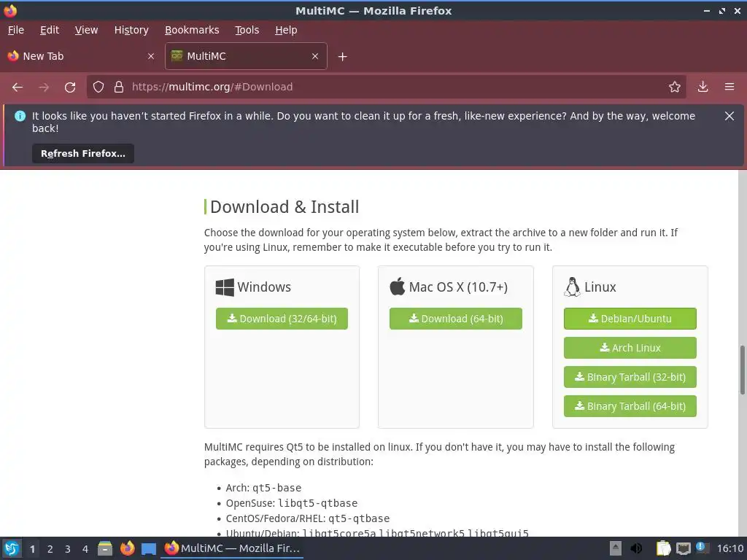Open the clipboard manager tray icon

coord(663,548)
